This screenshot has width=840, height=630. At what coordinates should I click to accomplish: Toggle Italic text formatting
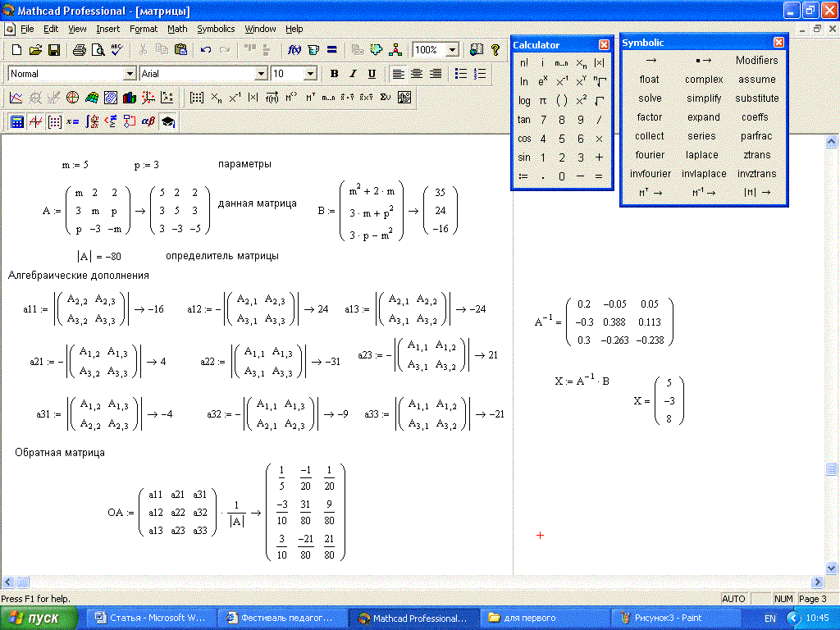pyautogui.click(x=353, y=74)
